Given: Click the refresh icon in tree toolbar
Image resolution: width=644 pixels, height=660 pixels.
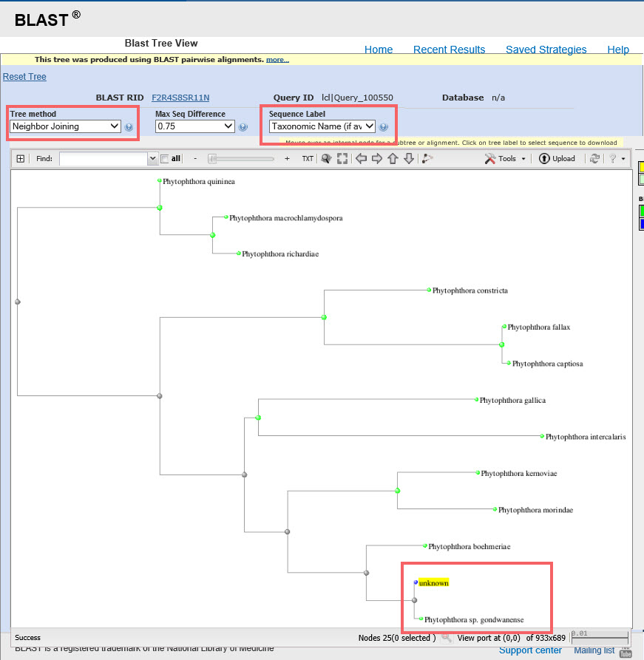Looking at the screenshot, I should click(594, 159).
